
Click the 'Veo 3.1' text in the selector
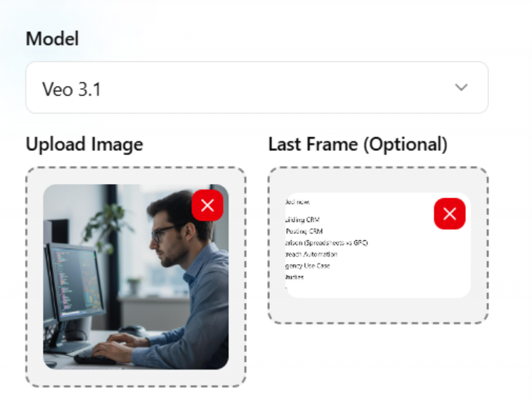[x=72, y=89]
